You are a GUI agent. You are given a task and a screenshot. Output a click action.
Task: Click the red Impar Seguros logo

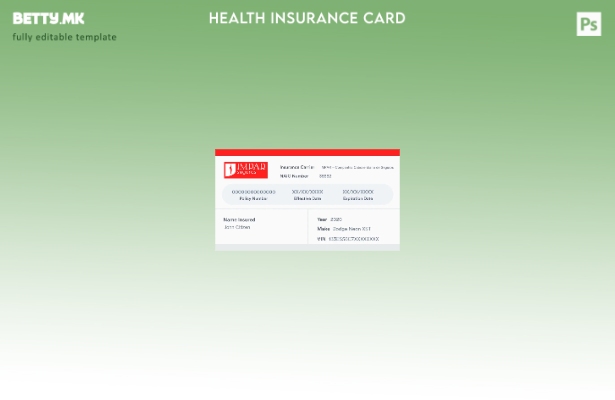245,170
